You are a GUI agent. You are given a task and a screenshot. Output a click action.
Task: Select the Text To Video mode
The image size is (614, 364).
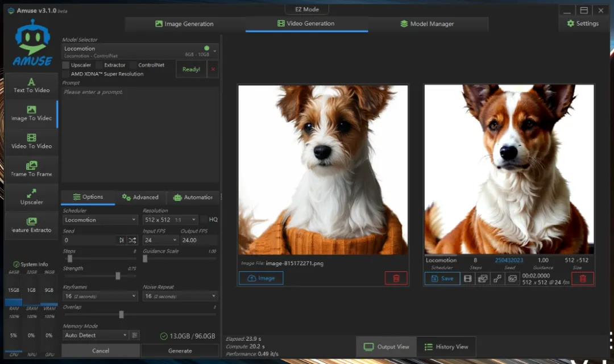31,85
